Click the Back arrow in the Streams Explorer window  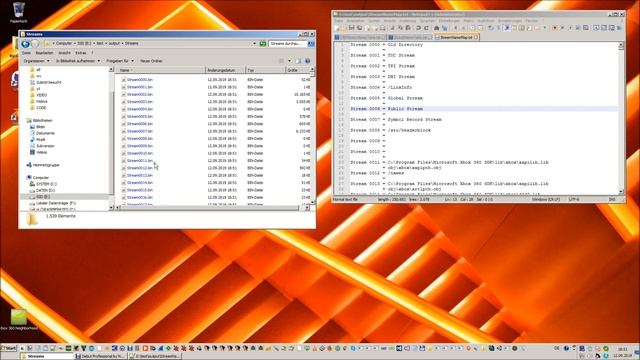pos(26,44)
